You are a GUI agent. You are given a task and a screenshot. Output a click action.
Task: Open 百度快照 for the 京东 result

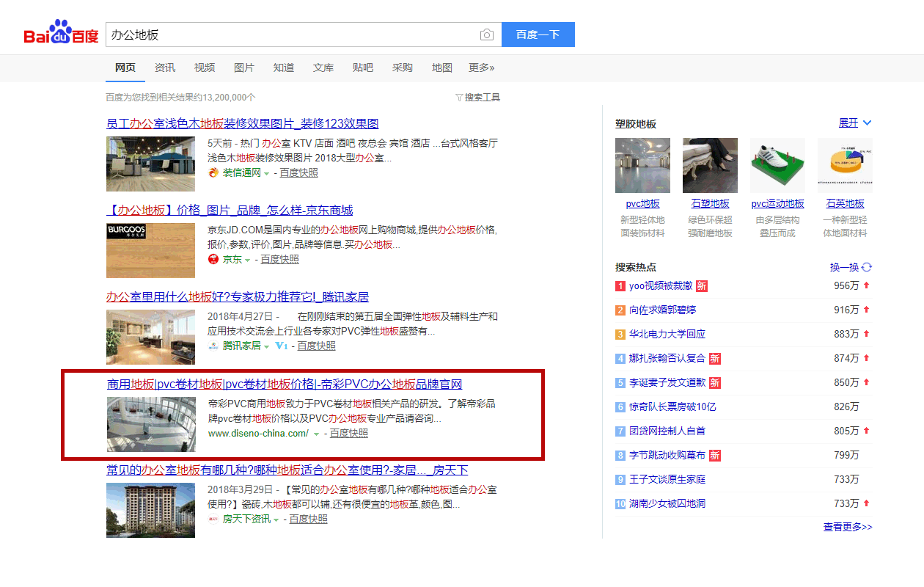(x=279, y=260)
